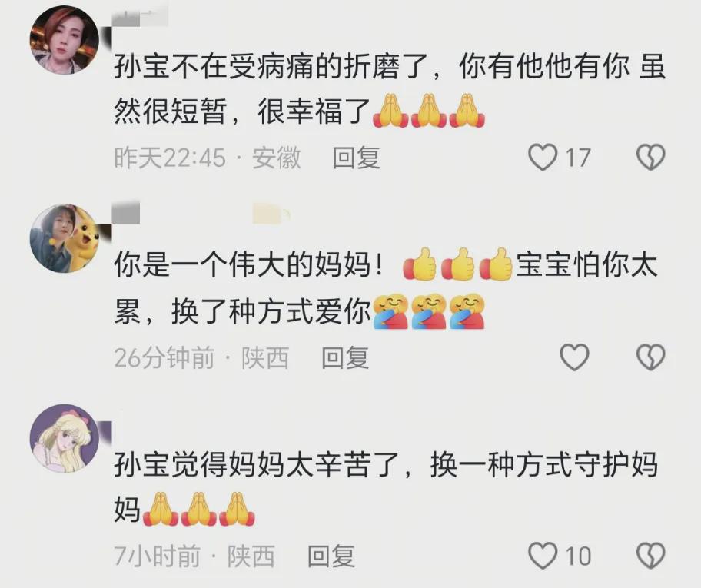Image resolution: width=701 pixels, height=588 pixels.
Task: Tap blurred username of second commenter
Action: click(125, 212)
